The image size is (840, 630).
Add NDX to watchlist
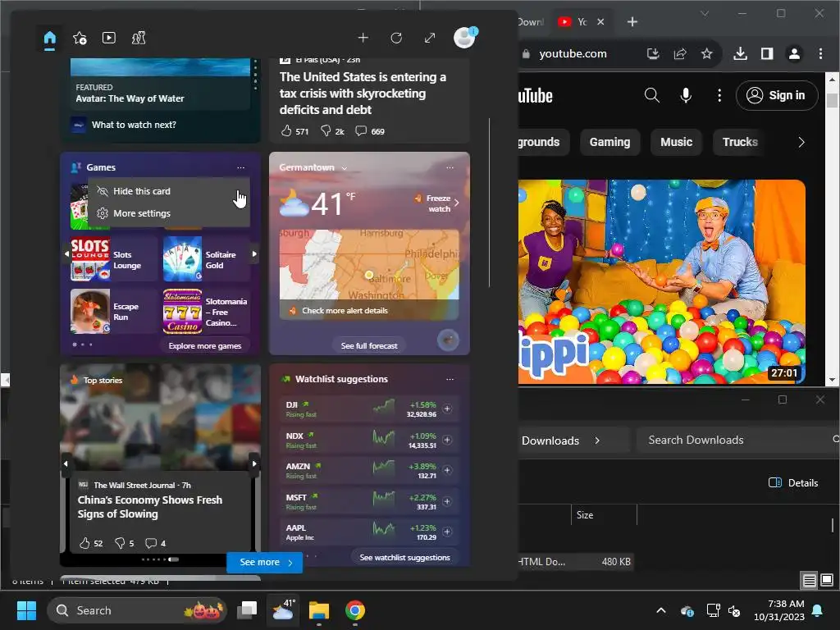point(447,440)
